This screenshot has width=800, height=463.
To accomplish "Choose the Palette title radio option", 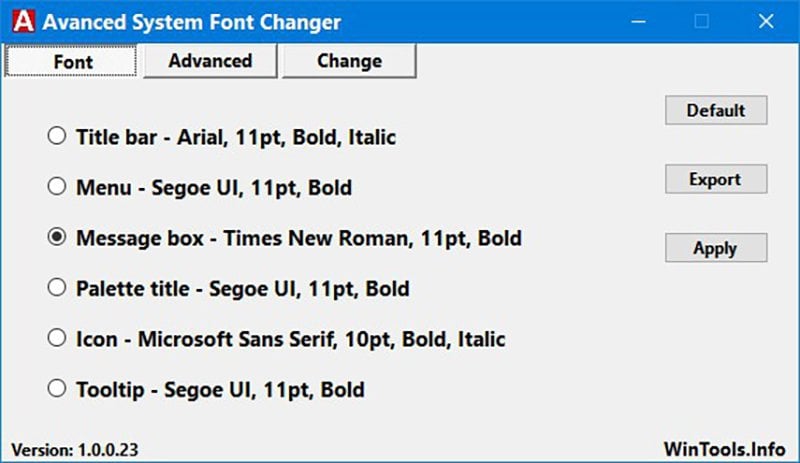I will (57, 287).
